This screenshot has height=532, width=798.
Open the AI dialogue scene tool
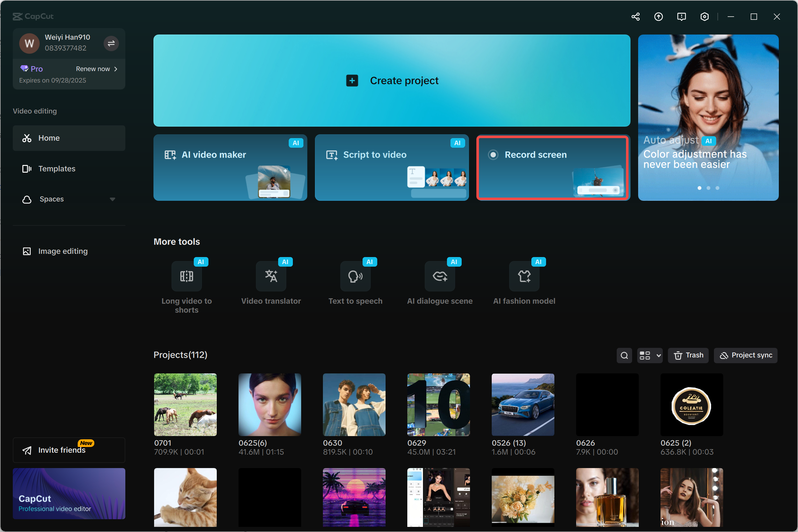pyautogui.click(x=440, y=276)
